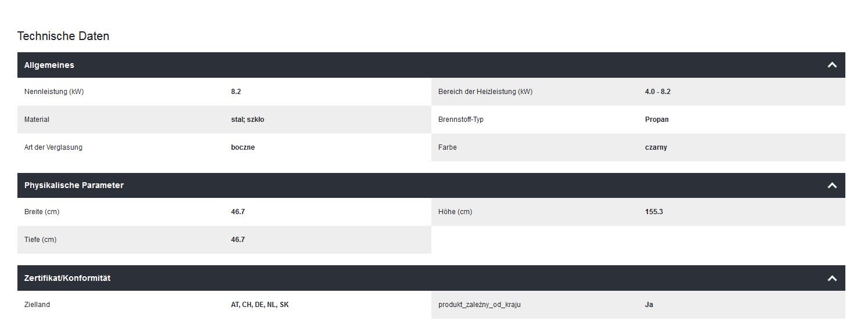Click the Farbe value czarny
The height and width of the screenshot is (325, 868).
click(655, 147)
